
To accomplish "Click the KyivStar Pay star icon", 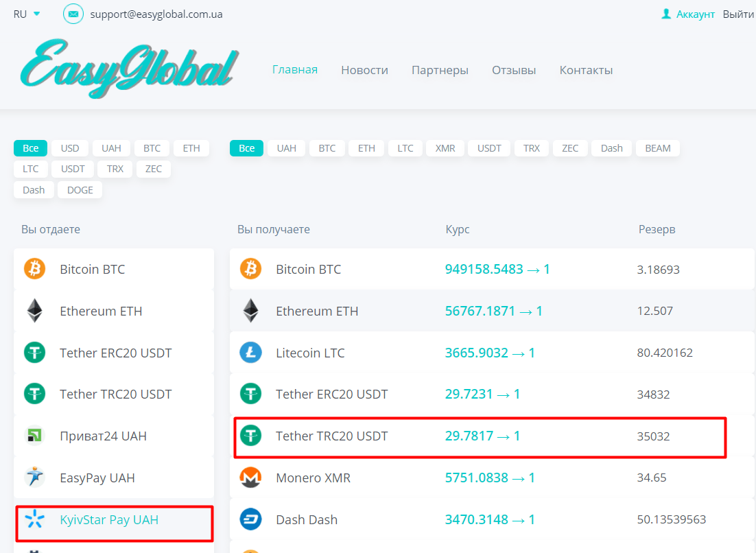I will [34, 520].
